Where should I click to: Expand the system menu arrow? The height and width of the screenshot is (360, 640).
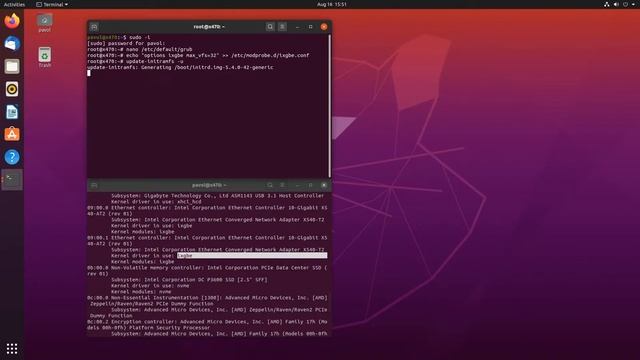(633, 4)
